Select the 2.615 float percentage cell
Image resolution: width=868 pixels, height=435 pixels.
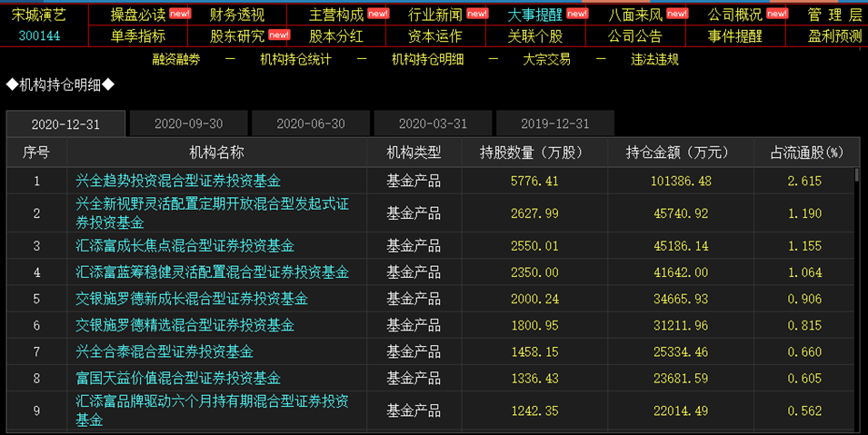pos(805,181)
